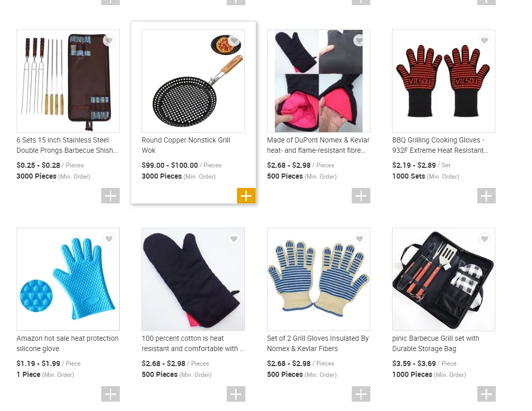Click orange plus button on Grill Wok
The width and height of the screenshot is (532, 411).
(246, 196)
